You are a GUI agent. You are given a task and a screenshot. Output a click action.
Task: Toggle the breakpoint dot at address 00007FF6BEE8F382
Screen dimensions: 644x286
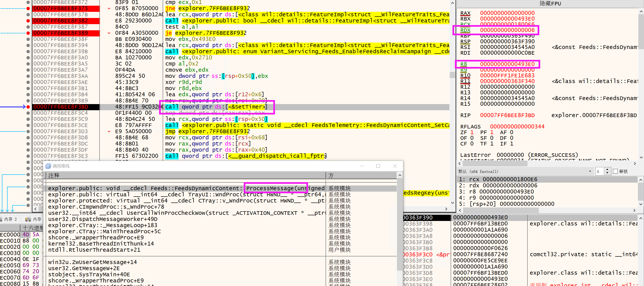pos(28,21)
